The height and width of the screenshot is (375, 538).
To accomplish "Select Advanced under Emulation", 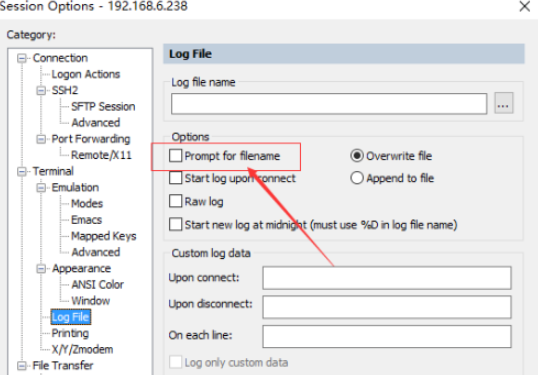I will point(96,252).
